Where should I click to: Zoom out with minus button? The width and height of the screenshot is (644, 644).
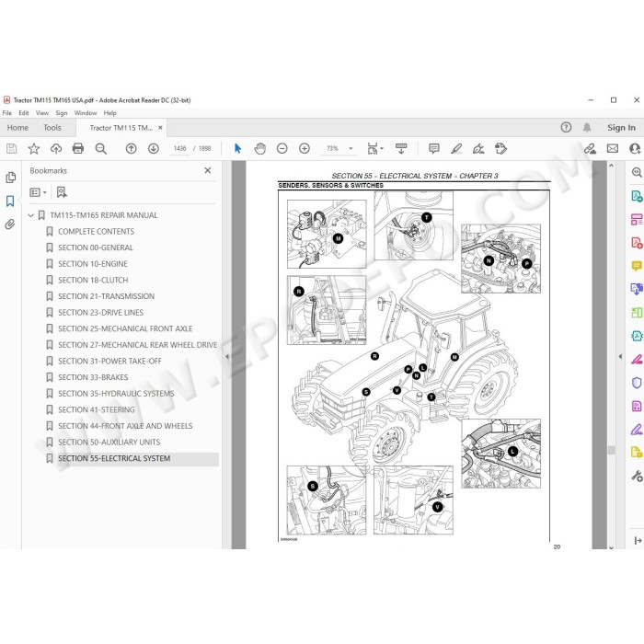(282, 149)
